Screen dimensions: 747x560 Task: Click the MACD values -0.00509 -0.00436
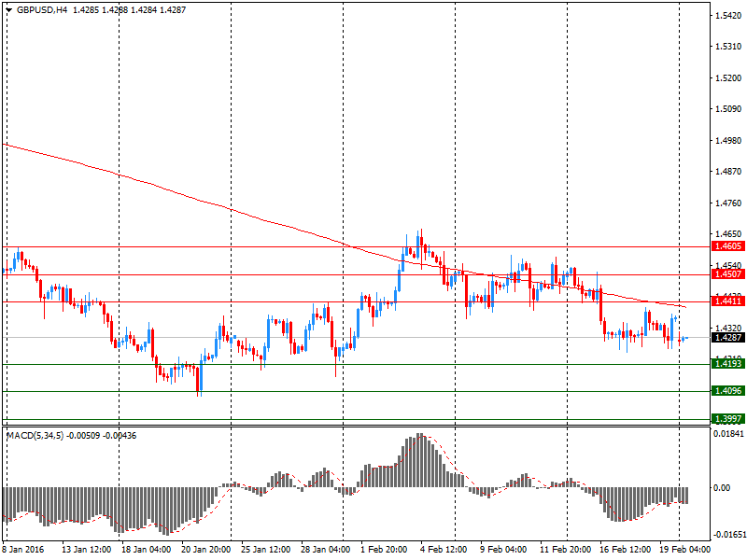coord(102,436)
